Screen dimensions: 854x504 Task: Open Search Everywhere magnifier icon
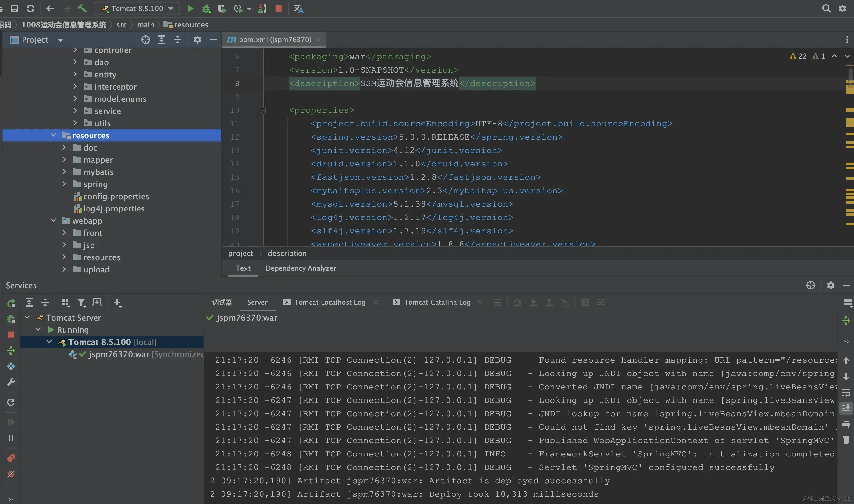[826, 9]
